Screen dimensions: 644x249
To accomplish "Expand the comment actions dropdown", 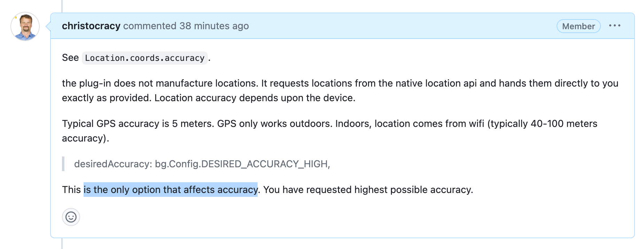I will point(615,25).
